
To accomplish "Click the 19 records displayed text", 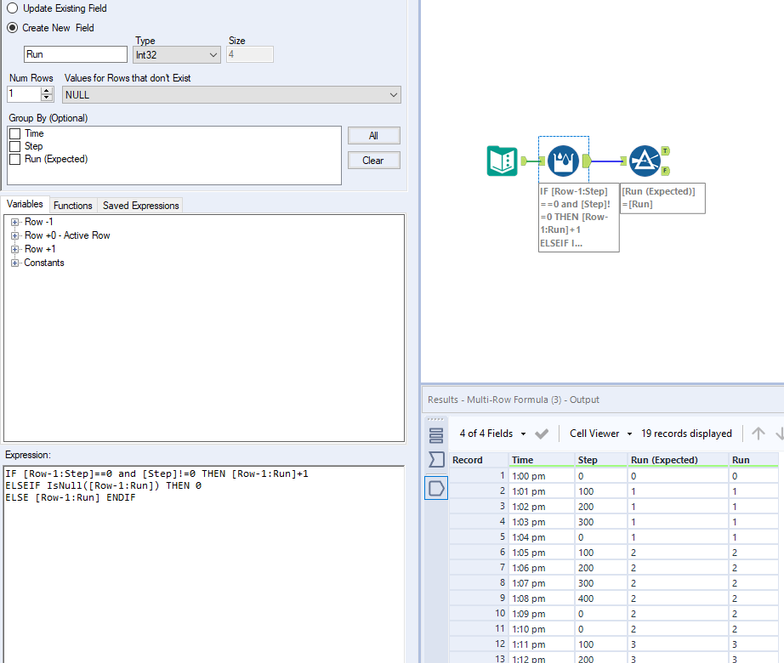I will [x=686, y=434].
